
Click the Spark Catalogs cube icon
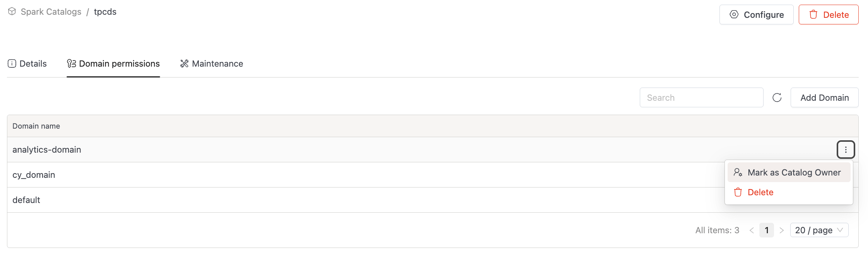click(x=12, y=12)
